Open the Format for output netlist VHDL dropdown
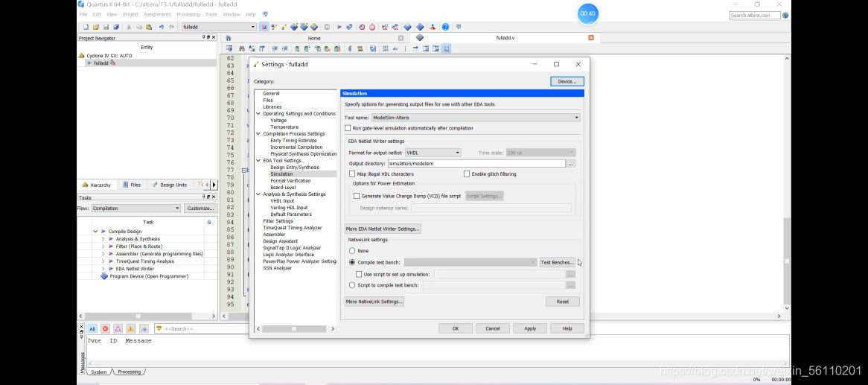868x385 pixels. [x=433, y=153]
